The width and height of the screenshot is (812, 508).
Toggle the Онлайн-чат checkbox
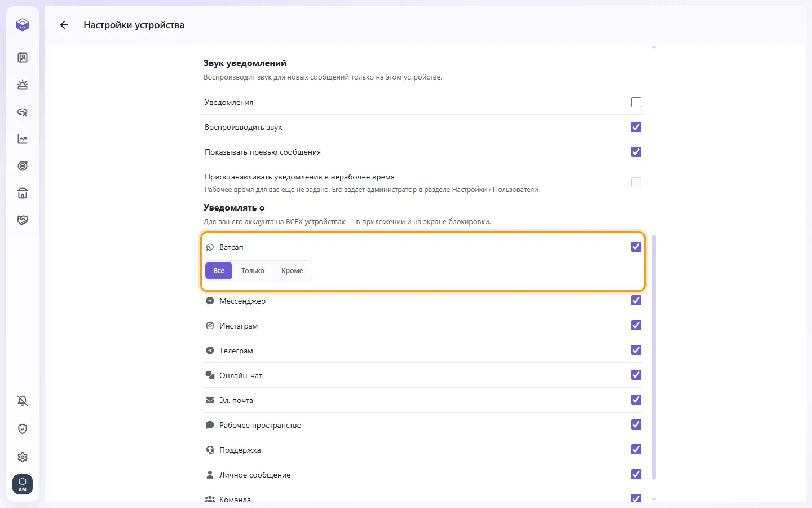[x=636, y=375]
